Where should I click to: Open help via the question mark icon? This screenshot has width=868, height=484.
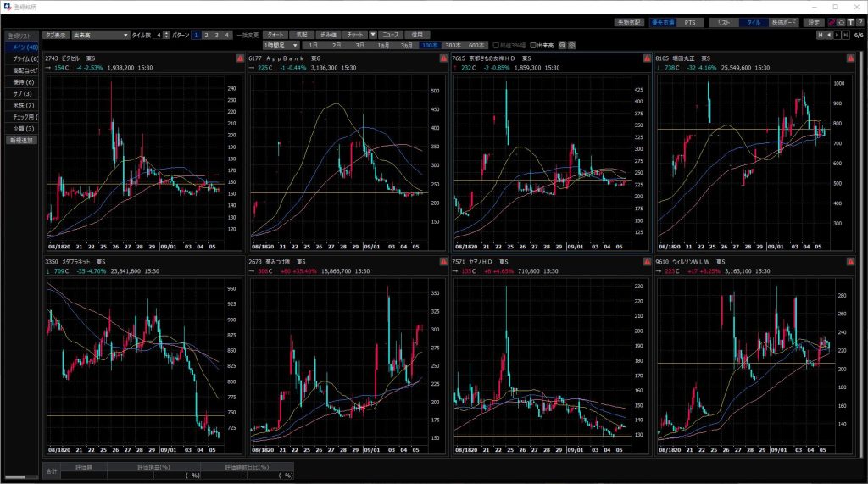pyautogui.click(x=860, y=22)
